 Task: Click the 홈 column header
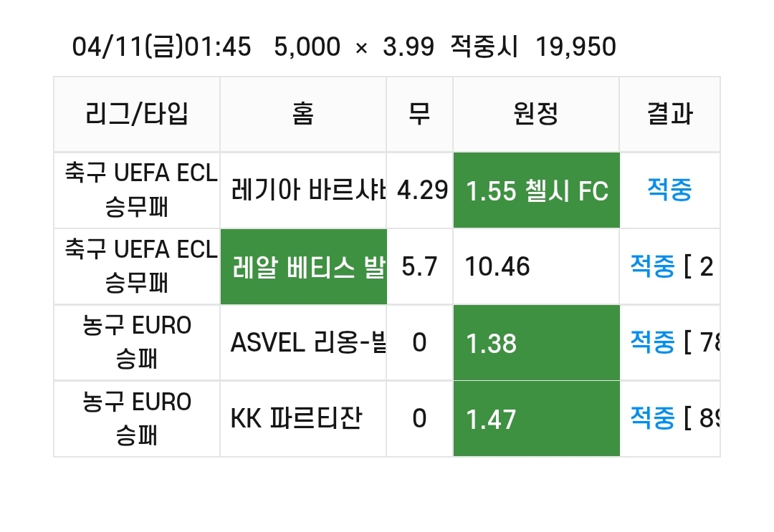pos(304,115)
